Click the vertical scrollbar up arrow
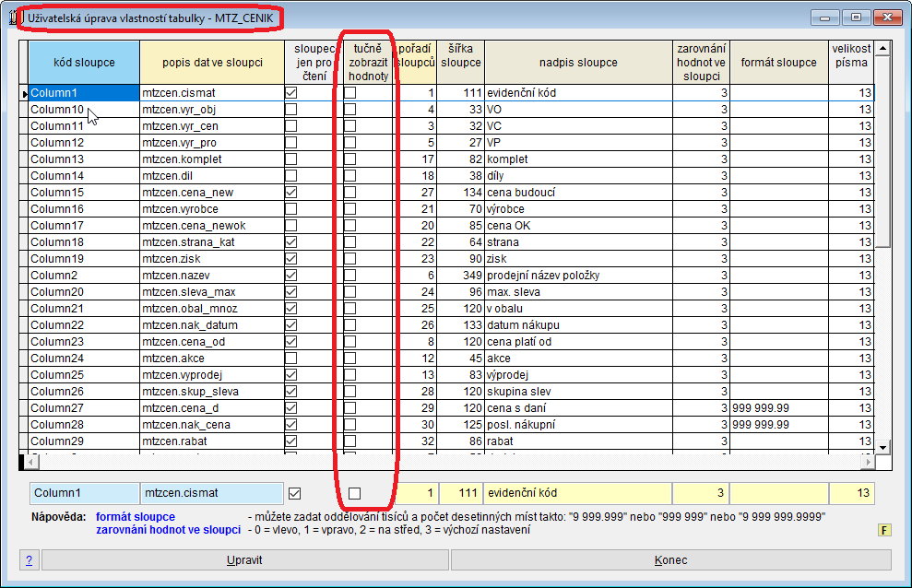 coord(882,49)
